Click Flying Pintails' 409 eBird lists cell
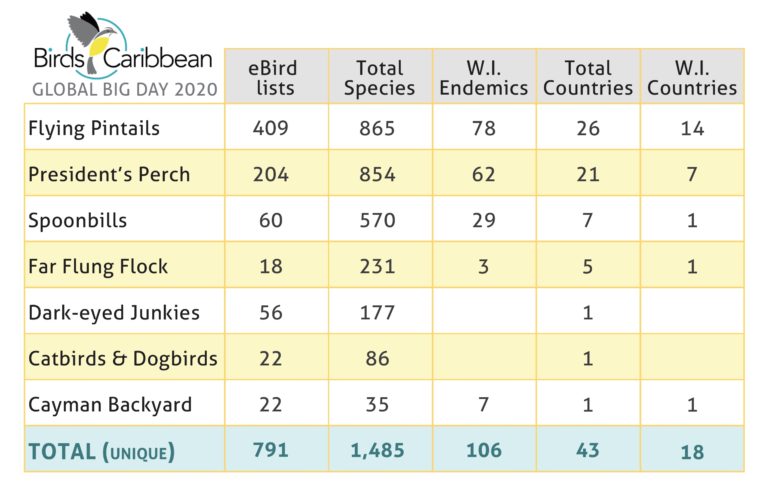 point(270,128)
